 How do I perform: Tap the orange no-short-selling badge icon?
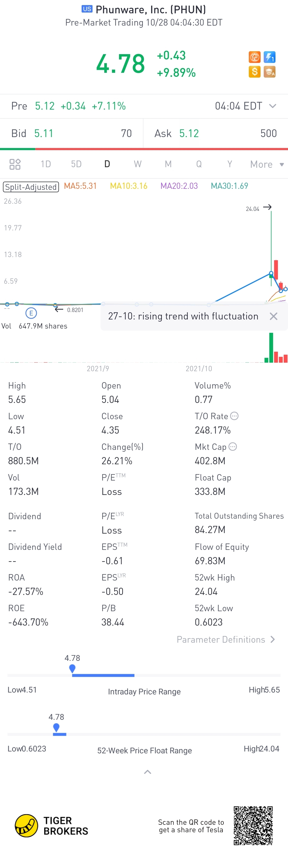(254, 57)
